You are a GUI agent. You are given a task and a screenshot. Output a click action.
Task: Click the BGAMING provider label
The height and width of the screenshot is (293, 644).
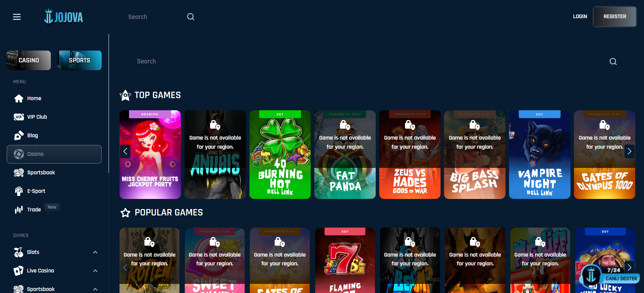pyautogui.click(x=150, y=114)
